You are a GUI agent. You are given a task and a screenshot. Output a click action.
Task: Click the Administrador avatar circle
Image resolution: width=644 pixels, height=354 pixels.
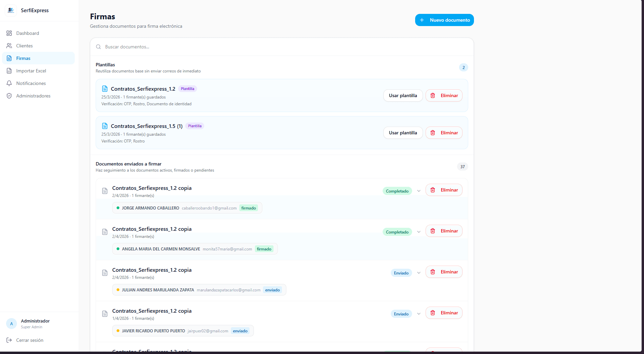11,324
